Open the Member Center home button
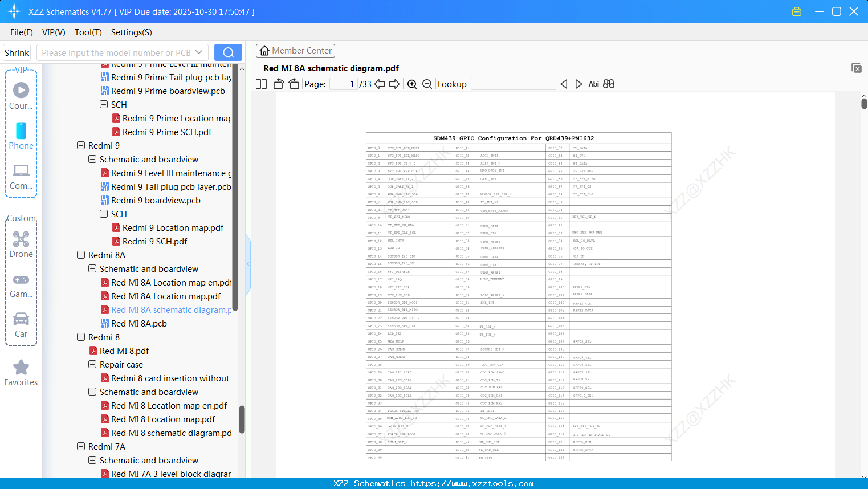Screen dimensions: 868x489 [x=295, y=51]
